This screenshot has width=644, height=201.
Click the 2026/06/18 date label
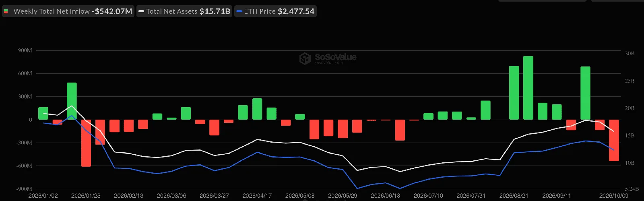(x=386, y=196)
